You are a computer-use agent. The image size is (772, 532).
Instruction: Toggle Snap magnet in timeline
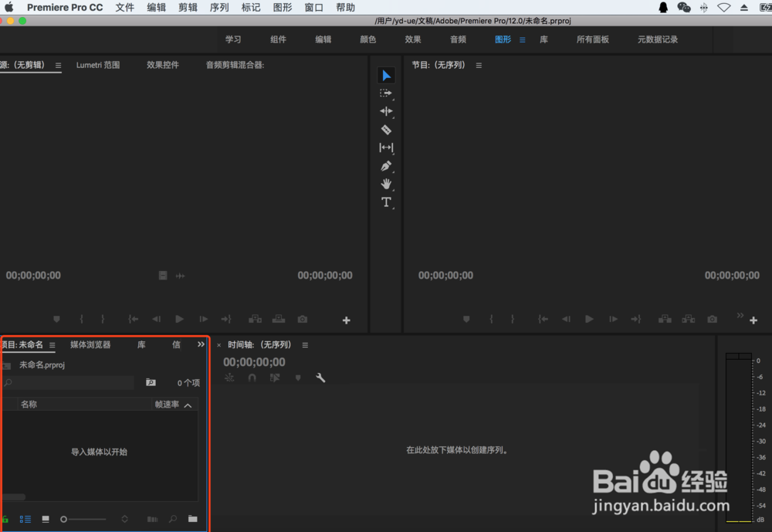[x=252, y=378]
